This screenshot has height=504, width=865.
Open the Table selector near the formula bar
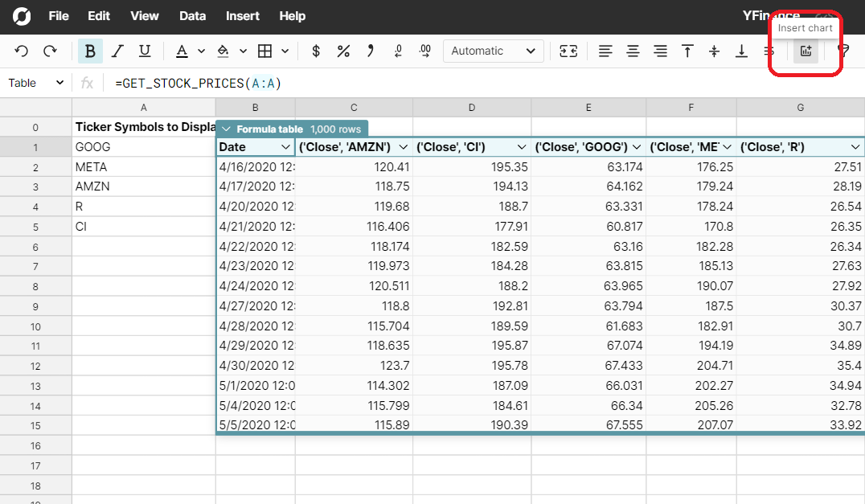pos(35,82)
